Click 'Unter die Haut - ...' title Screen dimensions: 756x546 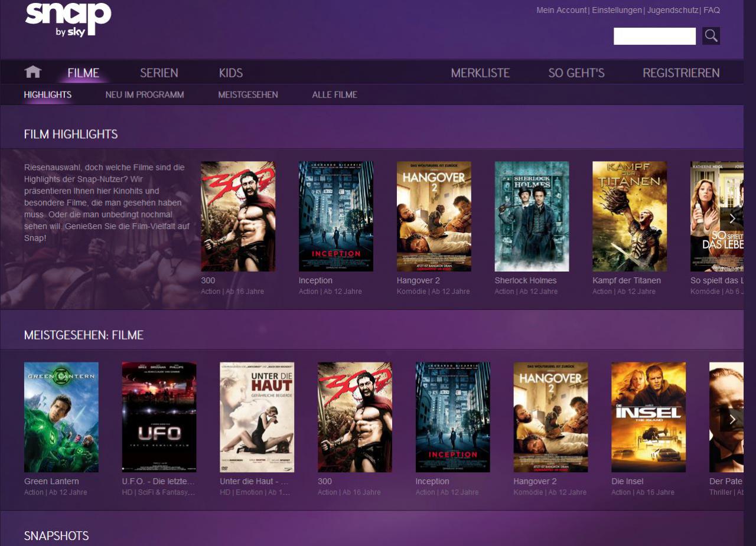pos(254,481)
